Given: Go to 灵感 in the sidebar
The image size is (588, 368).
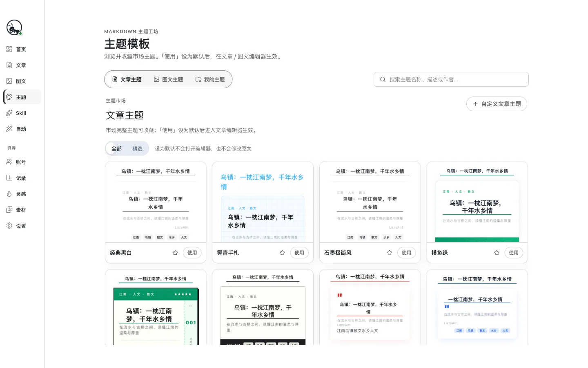Looking at the screenshot, I should click(22, 194).
